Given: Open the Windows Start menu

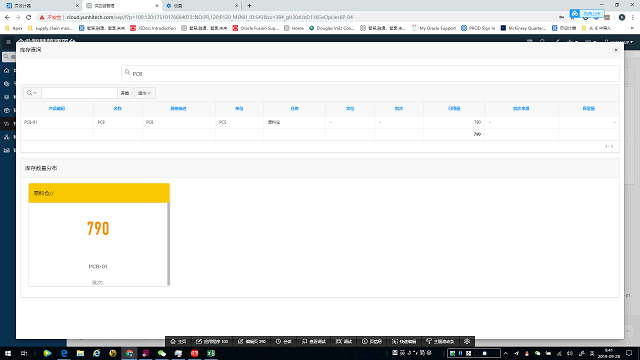Looking at the screenshot, I should coord(8,353).
